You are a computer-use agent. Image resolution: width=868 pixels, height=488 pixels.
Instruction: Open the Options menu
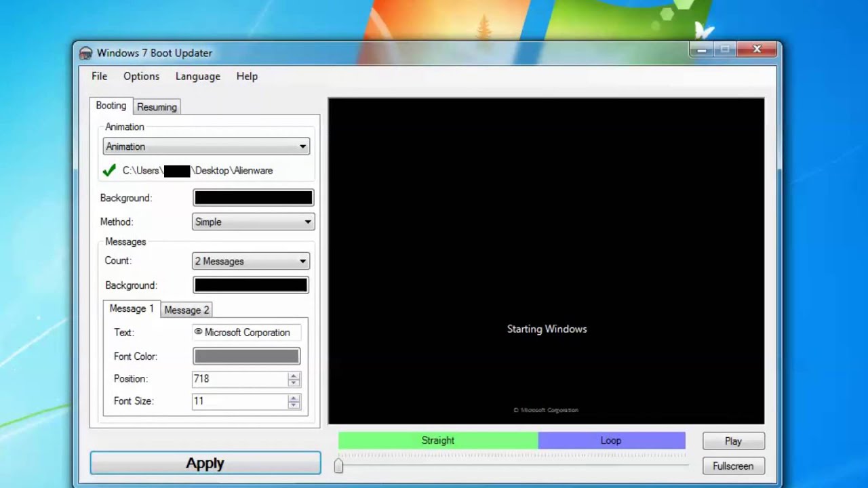click(x=141, y=77)
